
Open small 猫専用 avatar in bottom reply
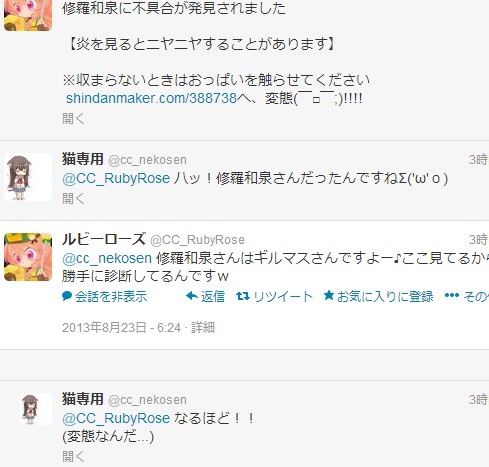pyautogui.click(x=36, y=409)
